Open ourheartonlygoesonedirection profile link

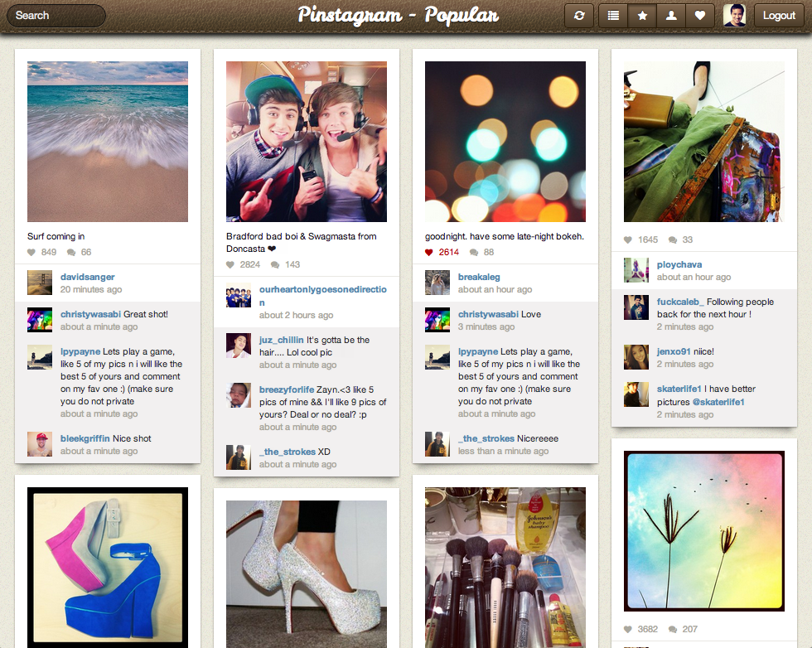click(323, 296)
